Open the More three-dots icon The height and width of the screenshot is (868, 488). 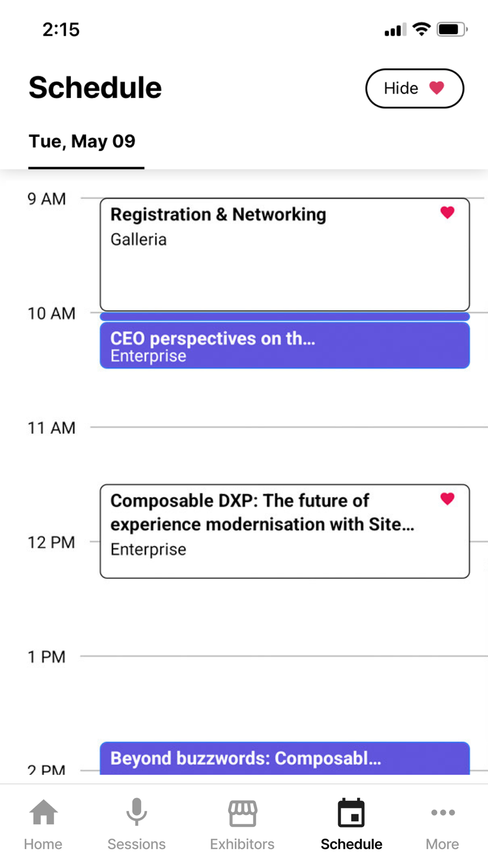click(443, 812)
